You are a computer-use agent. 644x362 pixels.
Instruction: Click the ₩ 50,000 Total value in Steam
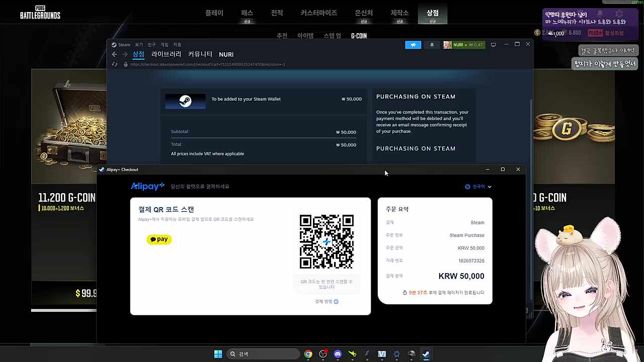coord(346,145)
